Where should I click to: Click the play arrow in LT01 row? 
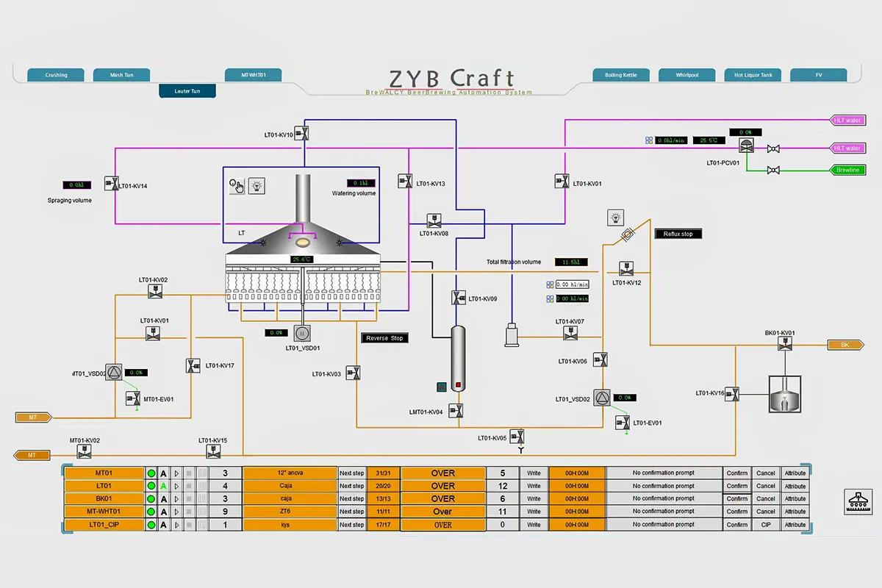click(x=176, y=486)
